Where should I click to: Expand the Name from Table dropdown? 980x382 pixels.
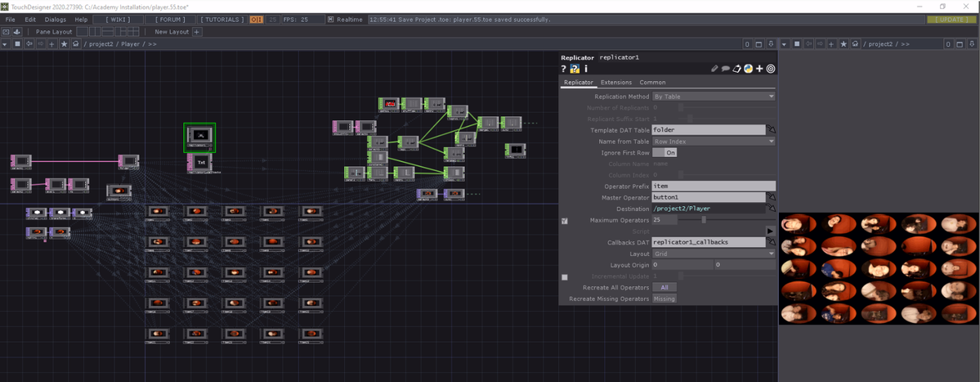click(713, 142)
